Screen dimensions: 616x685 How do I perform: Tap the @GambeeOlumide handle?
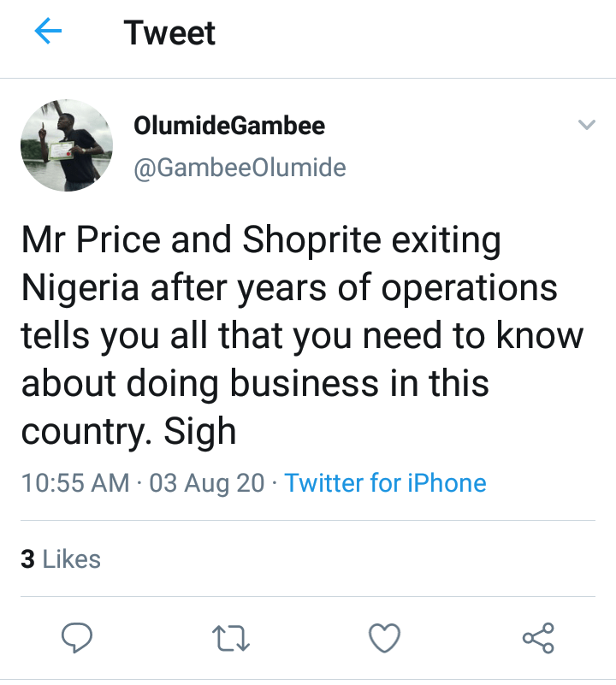(240, 168)
